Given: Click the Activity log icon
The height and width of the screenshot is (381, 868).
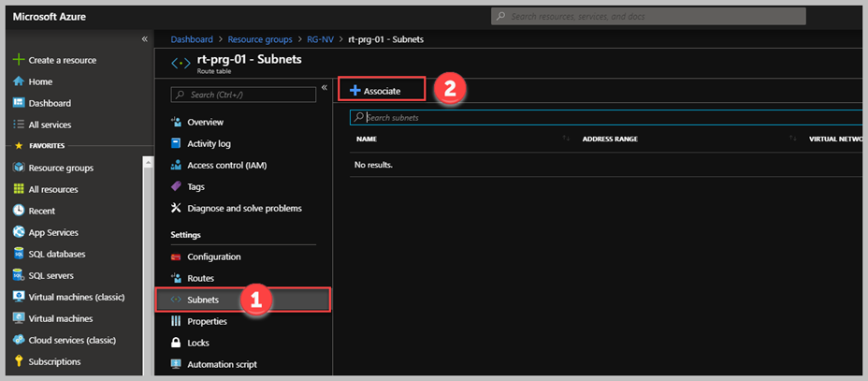Looking at the screenshot, I should (x=176, y=143).
